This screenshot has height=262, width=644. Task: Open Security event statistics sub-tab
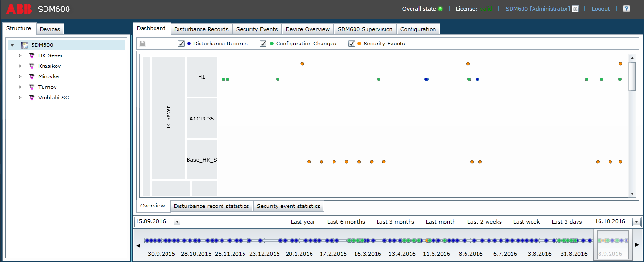289,206
